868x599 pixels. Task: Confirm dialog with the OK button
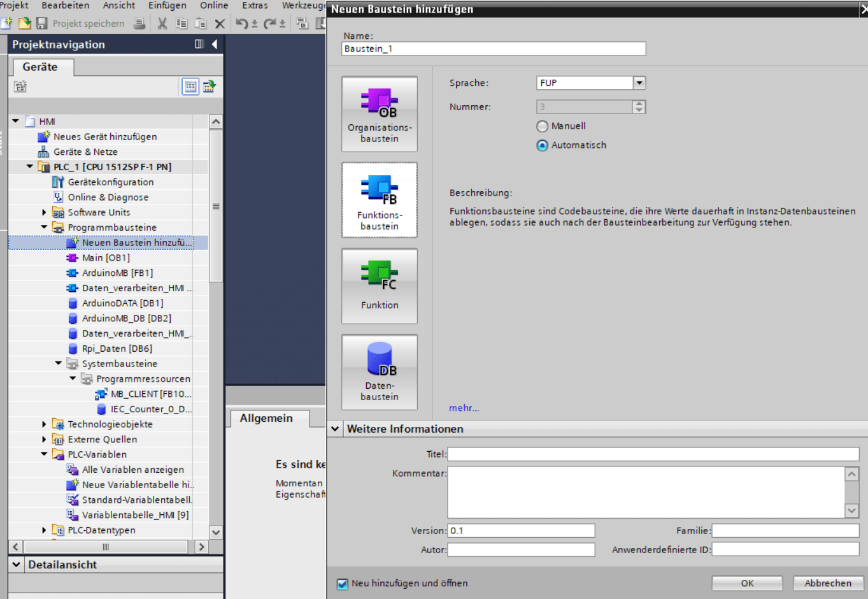tap(747, 583)
